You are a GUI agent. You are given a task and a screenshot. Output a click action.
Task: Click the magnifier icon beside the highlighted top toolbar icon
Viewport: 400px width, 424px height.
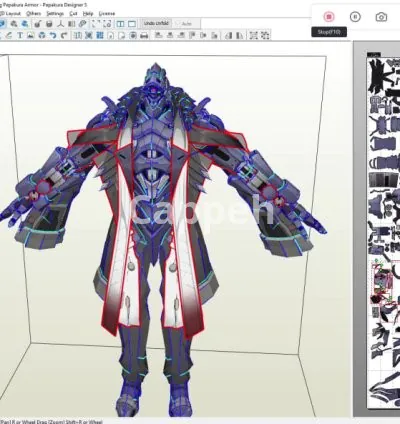coord(14,24)
